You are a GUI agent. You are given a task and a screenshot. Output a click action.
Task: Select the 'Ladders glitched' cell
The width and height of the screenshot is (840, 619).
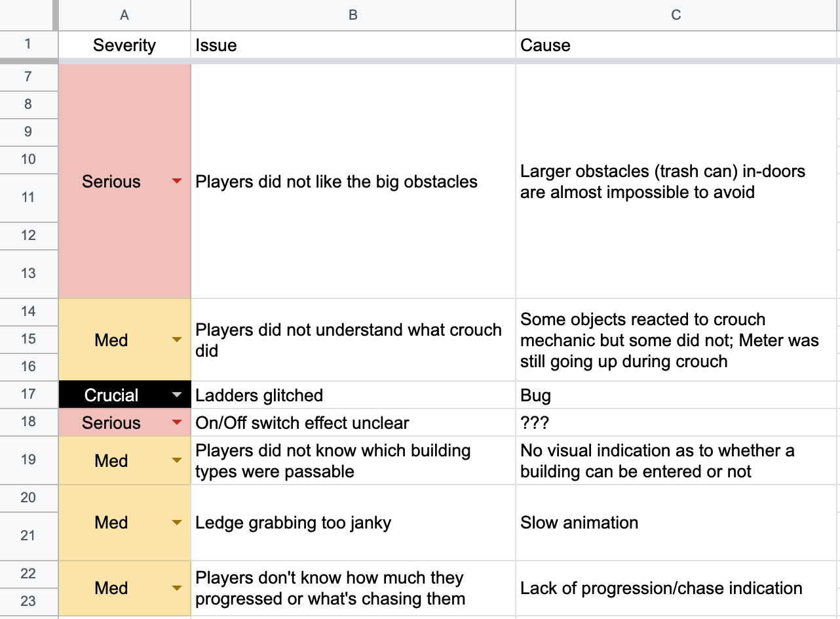click(x=353, y=395)
